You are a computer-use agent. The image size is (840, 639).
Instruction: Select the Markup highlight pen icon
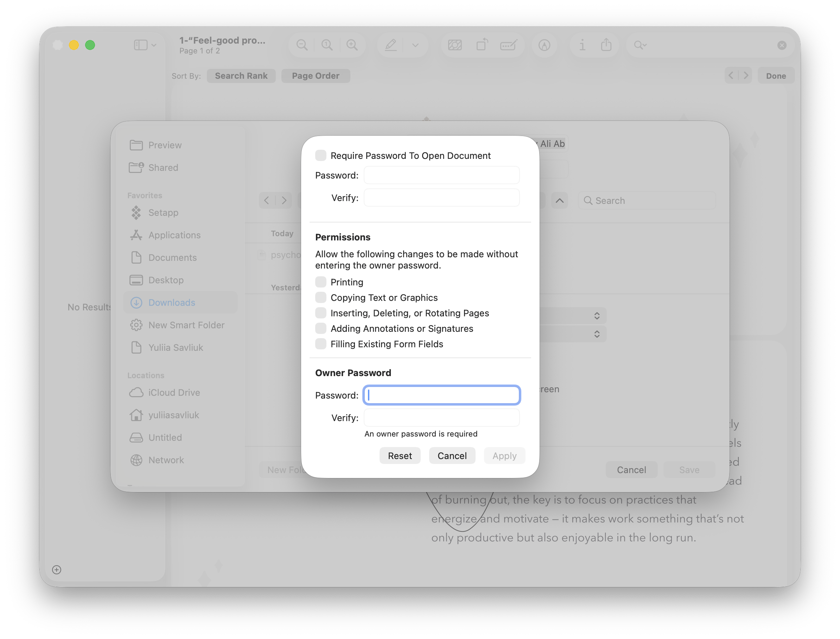(390, 45)
